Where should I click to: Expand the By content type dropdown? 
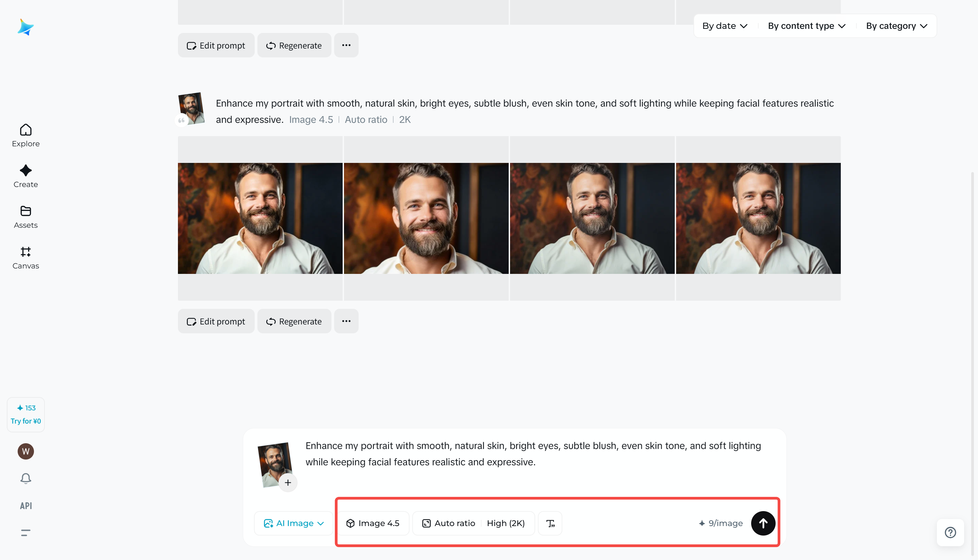807,26
